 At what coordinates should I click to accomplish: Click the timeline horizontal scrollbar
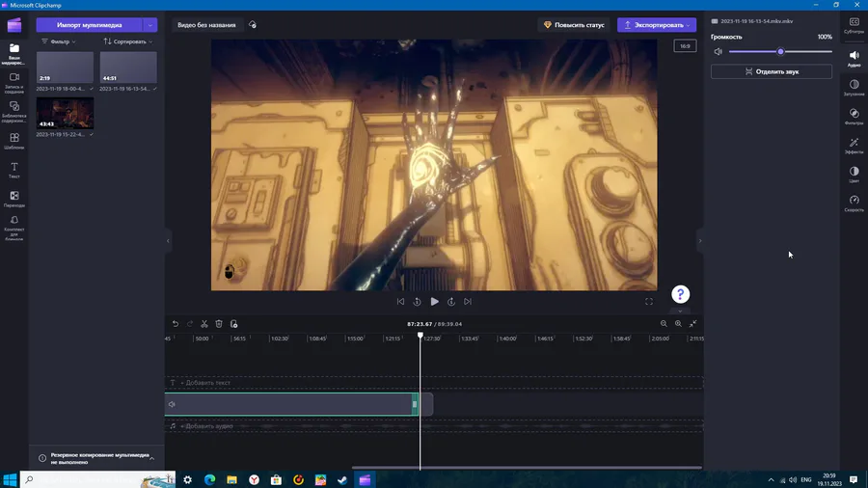tap(527, 468)
